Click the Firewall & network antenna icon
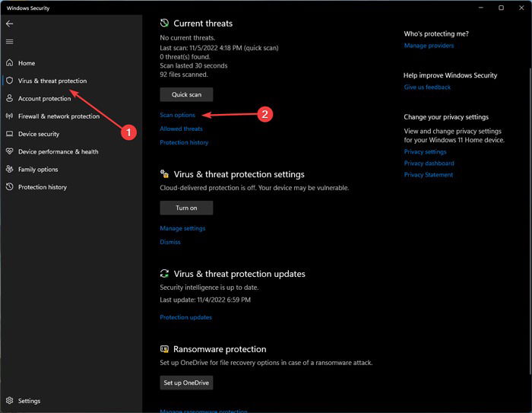The image size is (532, 413). [x=9, y=116]
